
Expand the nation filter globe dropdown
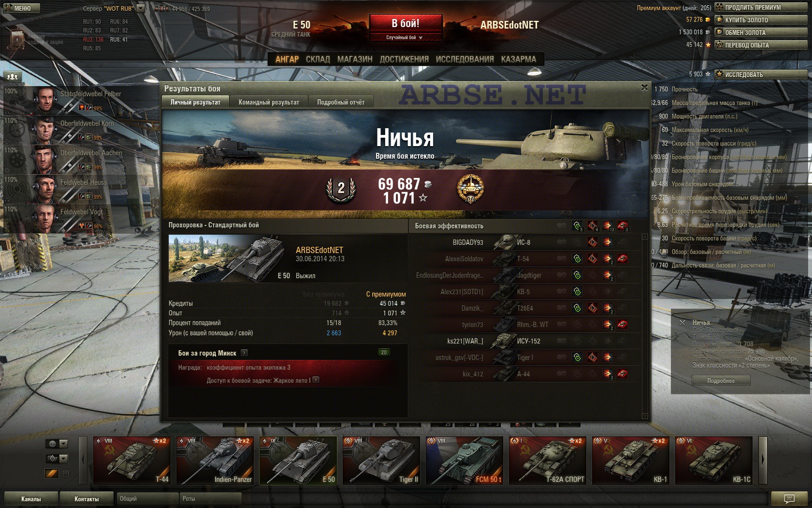[x=57, y=444]
